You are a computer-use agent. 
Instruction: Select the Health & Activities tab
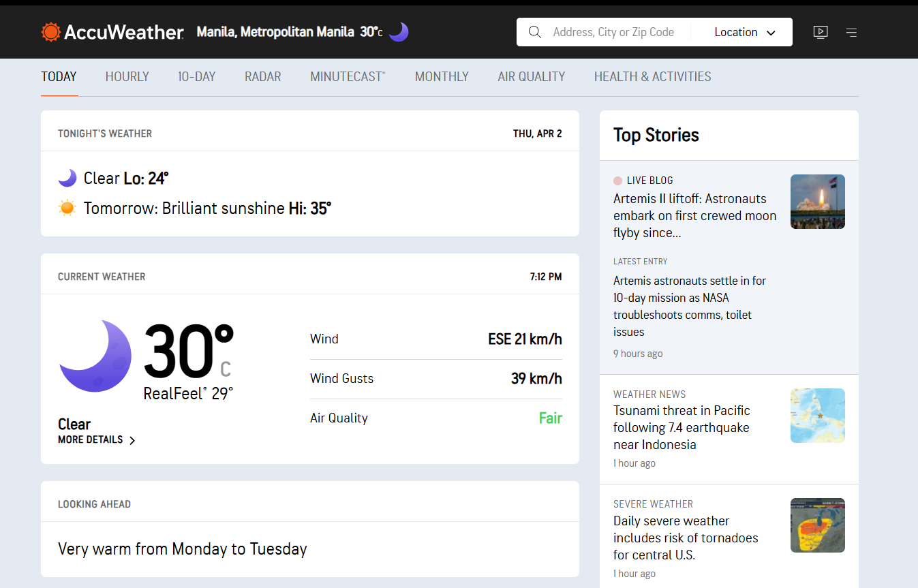(x=653, y=76)
